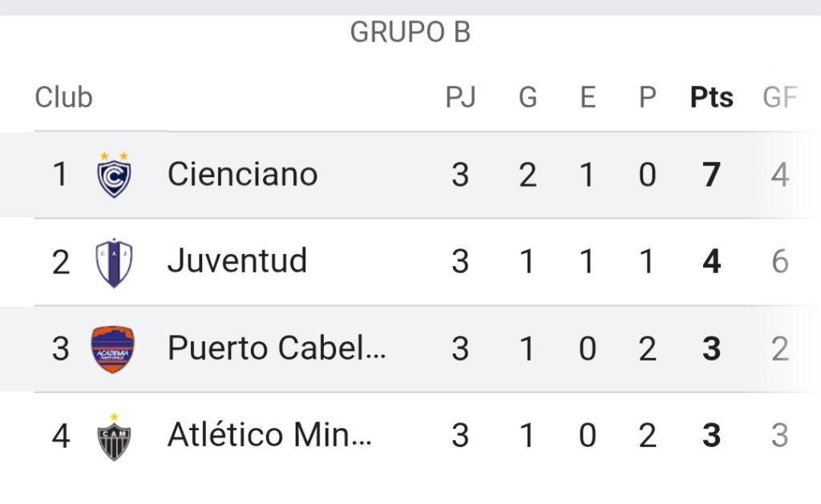Select the GRUPO B heading
The height and width of the screenshot is (504, 821).
410,32
